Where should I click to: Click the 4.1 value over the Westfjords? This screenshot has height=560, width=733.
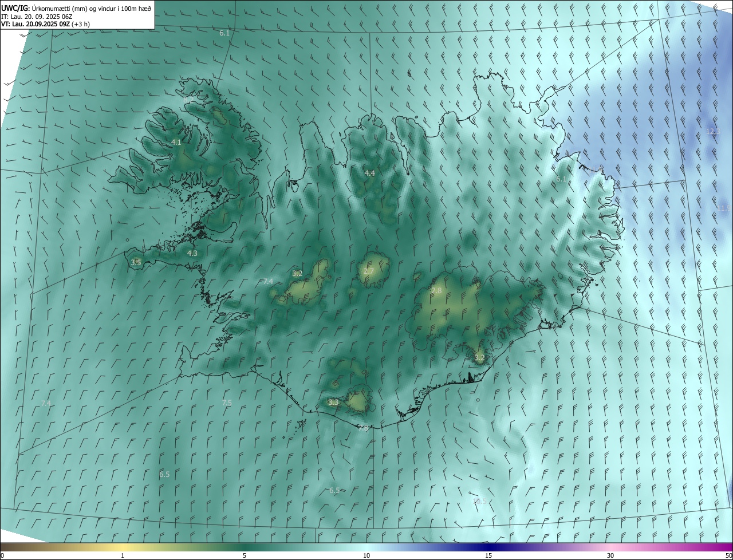(x=176, y=142)
